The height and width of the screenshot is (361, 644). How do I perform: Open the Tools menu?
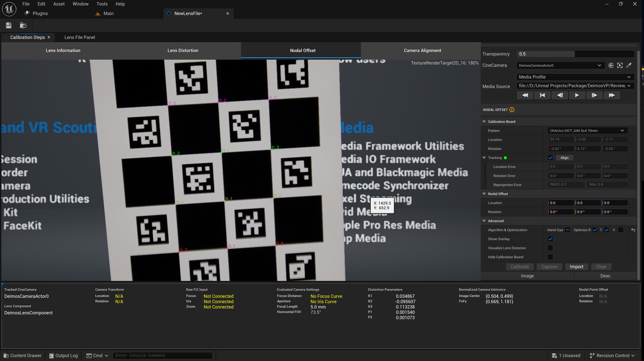(102, 4)
